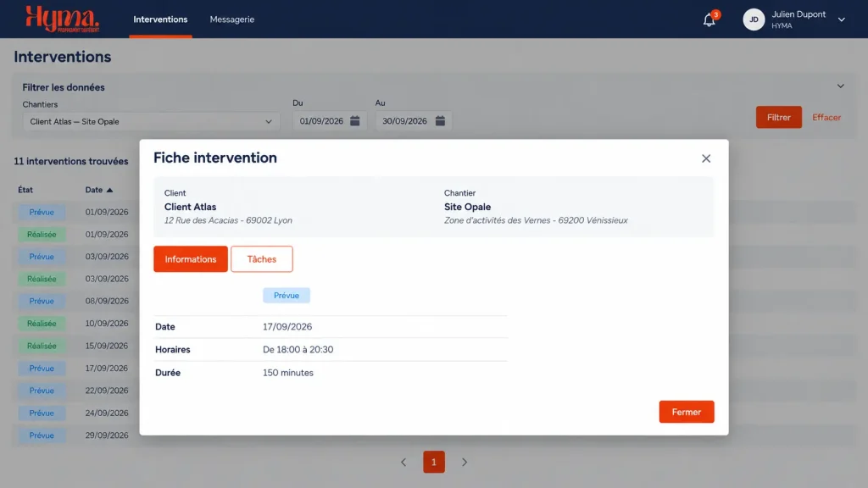Screen dimensions: 868x488
Task: Expand the Julien Dupont account menu
Action: pos(842,19)
